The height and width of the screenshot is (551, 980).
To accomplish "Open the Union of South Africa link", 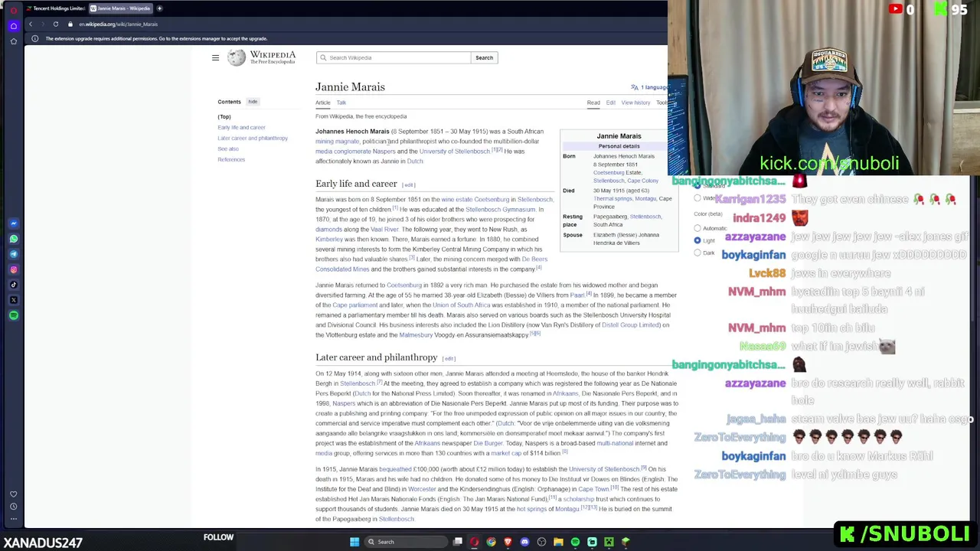I will point(461,305).
